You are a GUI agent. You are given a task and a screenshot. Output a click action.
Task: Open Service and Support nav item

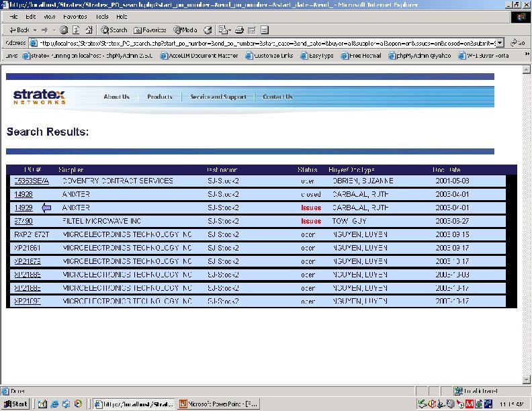point(218,97)
